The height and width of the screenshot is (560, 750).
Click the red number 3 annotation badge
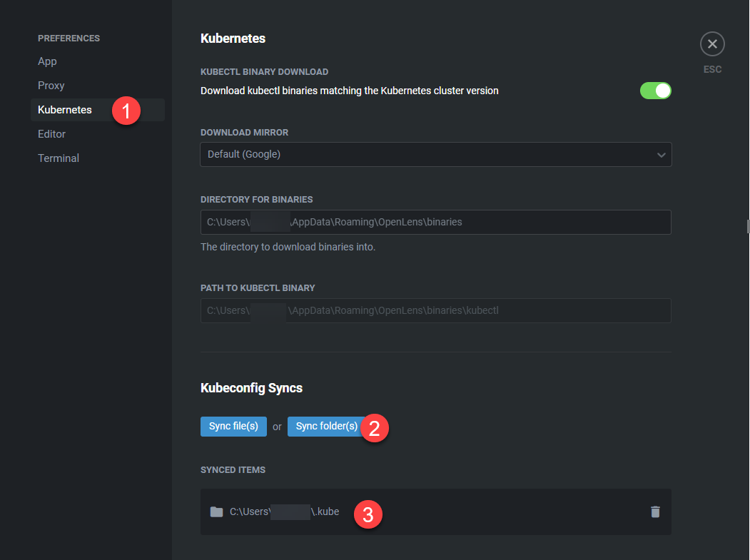(368, 514)
